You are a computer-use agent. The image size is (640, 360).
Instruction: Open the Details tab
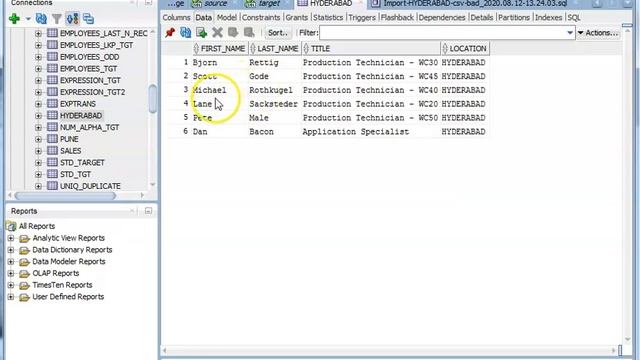(482, 18)
